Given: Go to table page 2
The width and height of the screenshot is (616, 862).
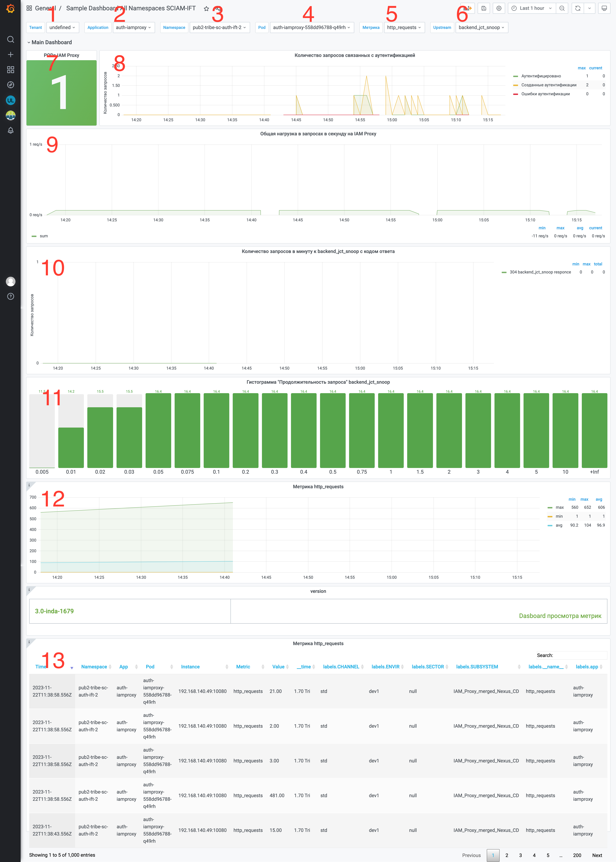Looking at the screenshot, I should pos(507,855).
